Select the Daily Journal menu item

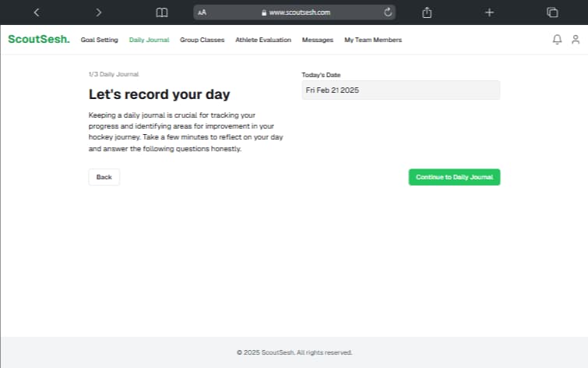click(x=149, y=40)
